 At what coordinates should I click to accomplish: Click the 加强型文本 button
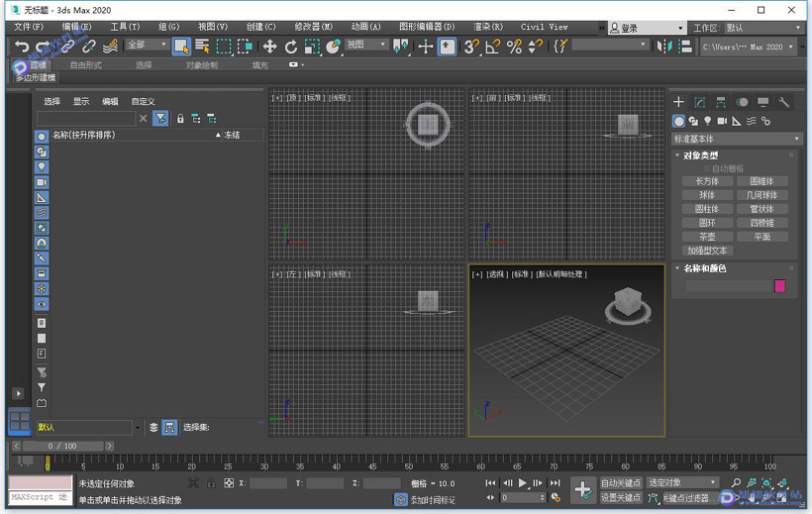coord(707,251)
